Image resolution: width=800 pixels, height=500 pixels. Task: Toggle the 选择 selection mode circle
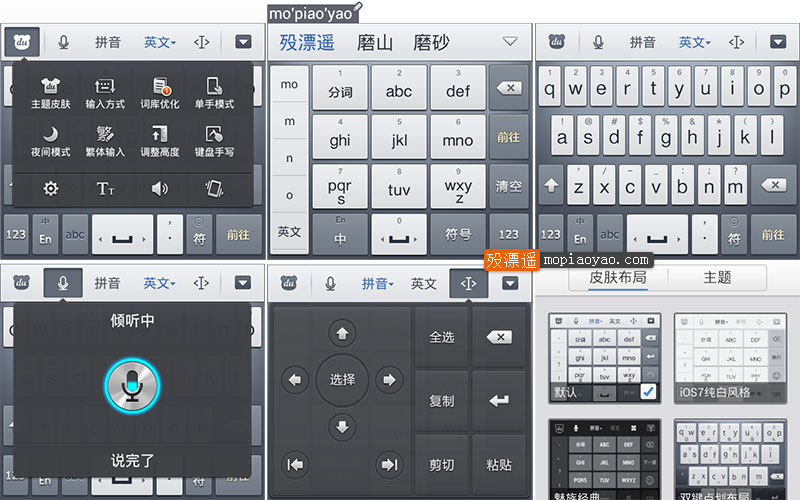click(342, 380)
